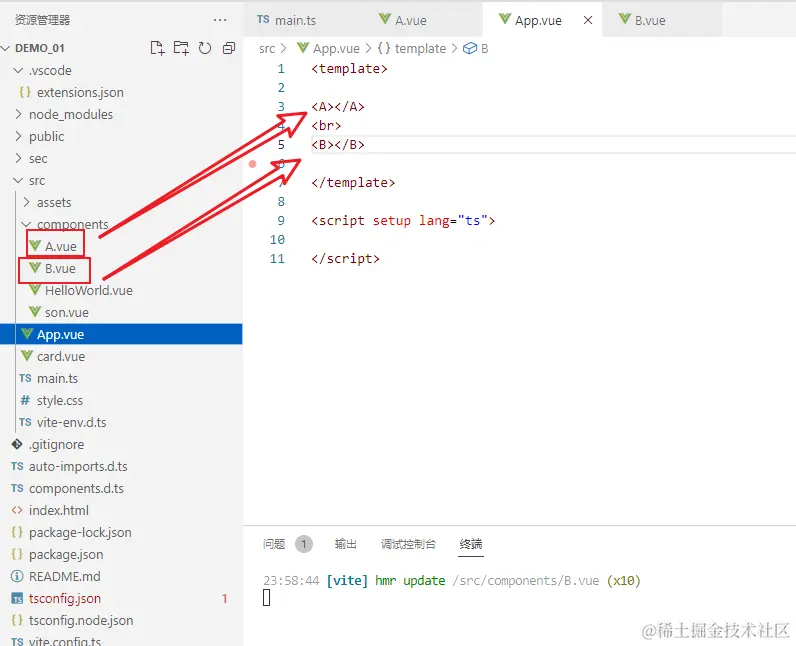Refresh the explorer file tree
Screen dimensions: 796x646
tap(205, 48)
